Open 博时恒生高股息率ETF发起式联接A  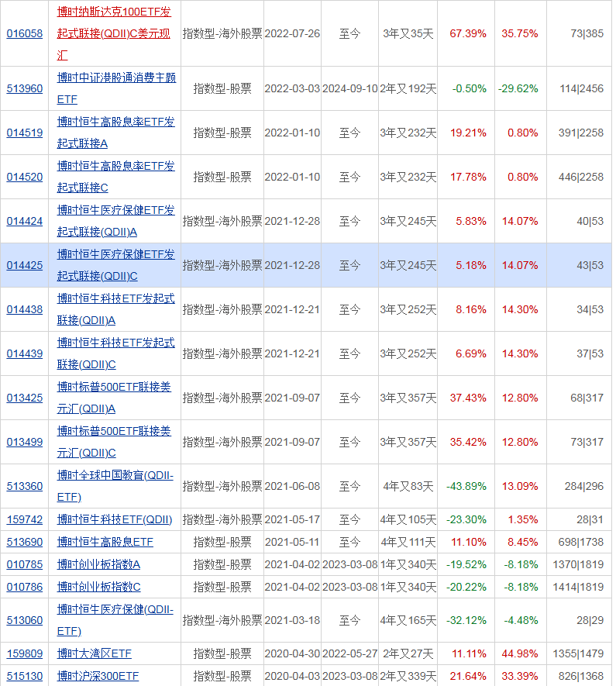[116, 133]
